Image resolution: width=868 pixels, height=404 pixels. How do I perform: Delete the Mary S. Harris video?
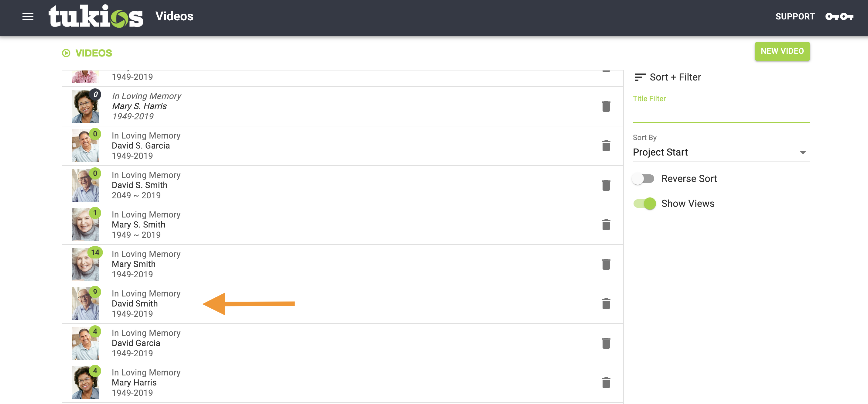[x=606, y=107]
